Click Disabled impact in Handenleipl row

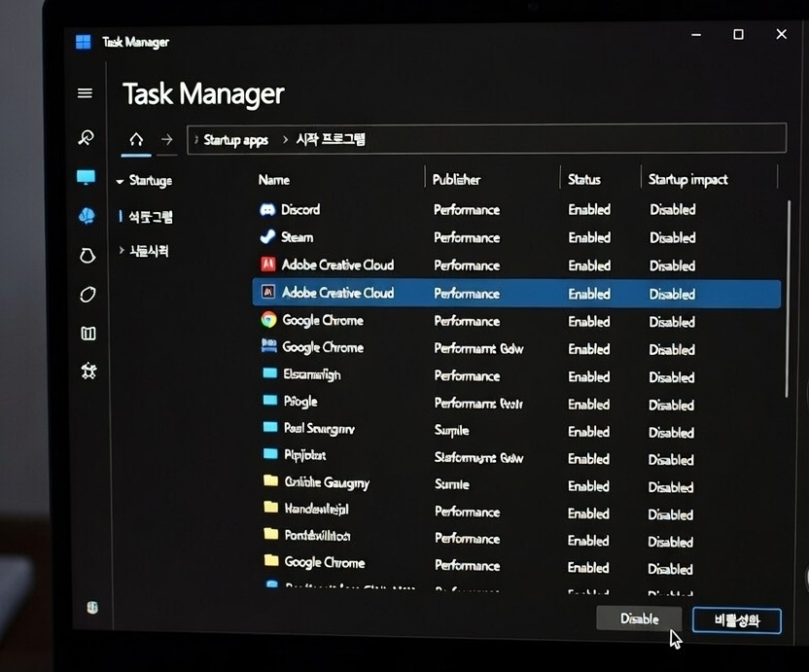[x=671, y=514]
